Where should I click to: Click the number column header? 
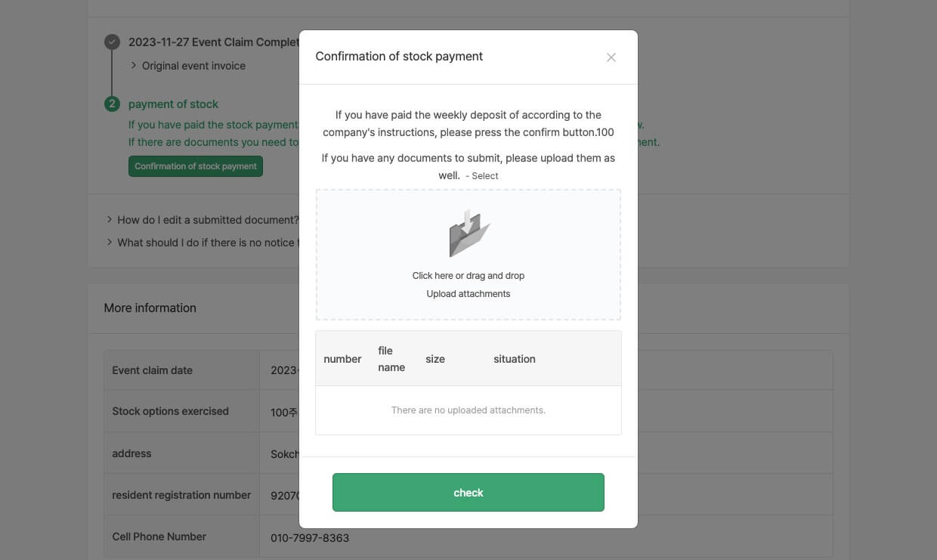342,359
